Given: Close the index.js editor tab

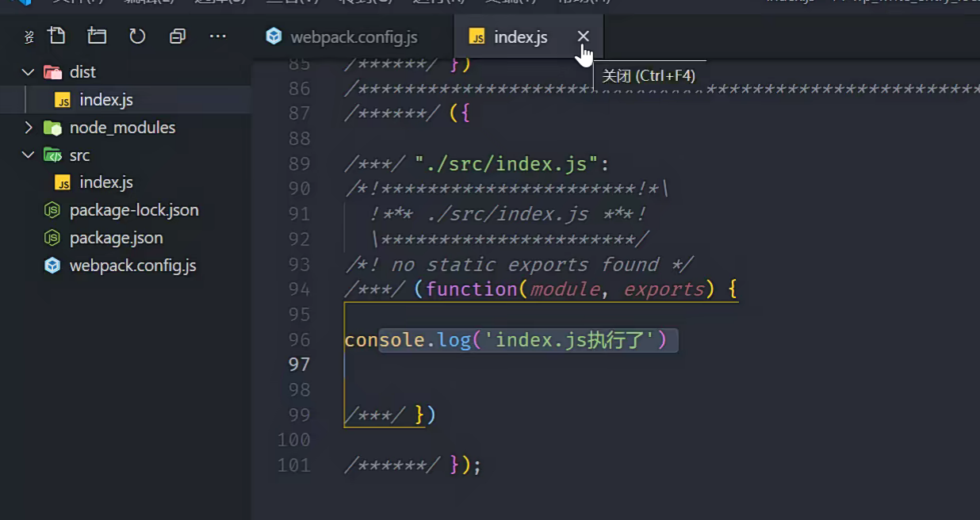Looking at the screenshot, I should (x=583, y=36).
